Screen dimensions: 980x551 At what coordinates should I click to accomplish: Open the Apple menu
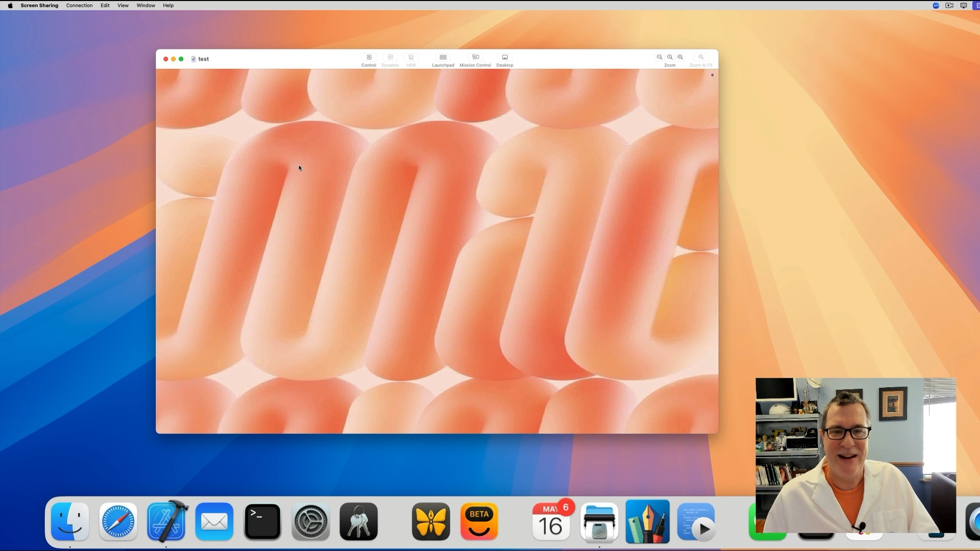pos(10,6)
